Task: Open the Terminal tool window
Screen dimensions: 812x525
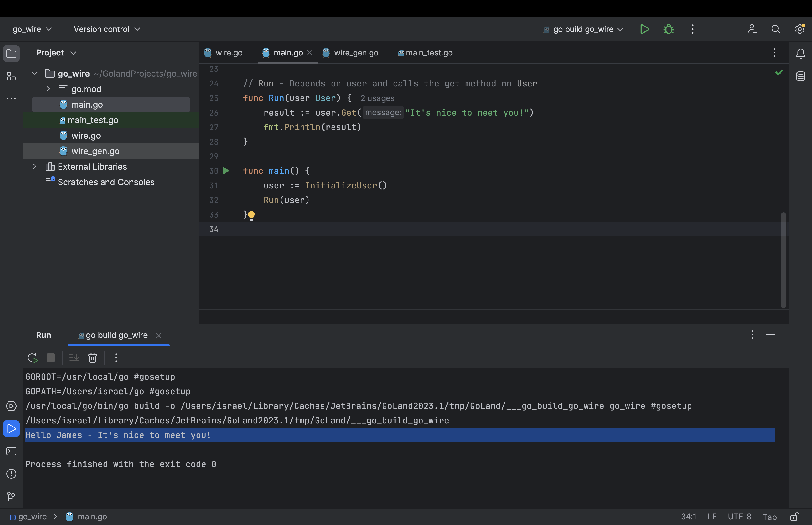Action: (x=11, y=451)
